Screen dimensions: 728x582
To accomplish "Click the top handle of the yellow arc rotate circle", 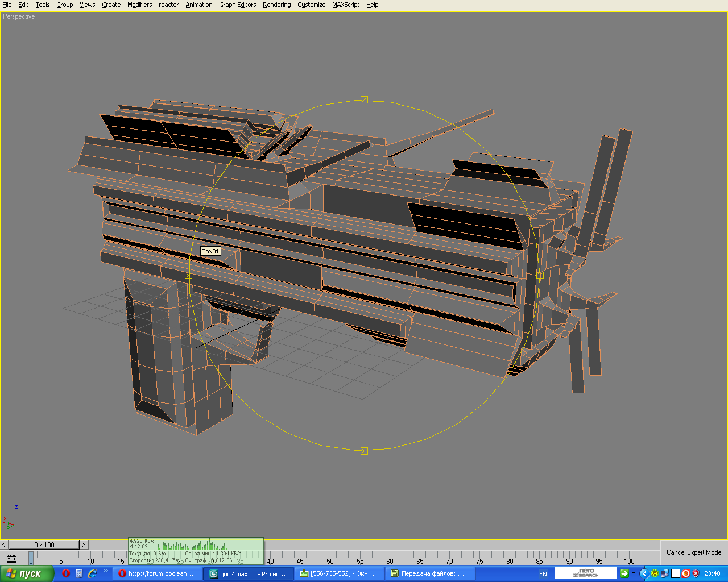I will tap(364, 99).
